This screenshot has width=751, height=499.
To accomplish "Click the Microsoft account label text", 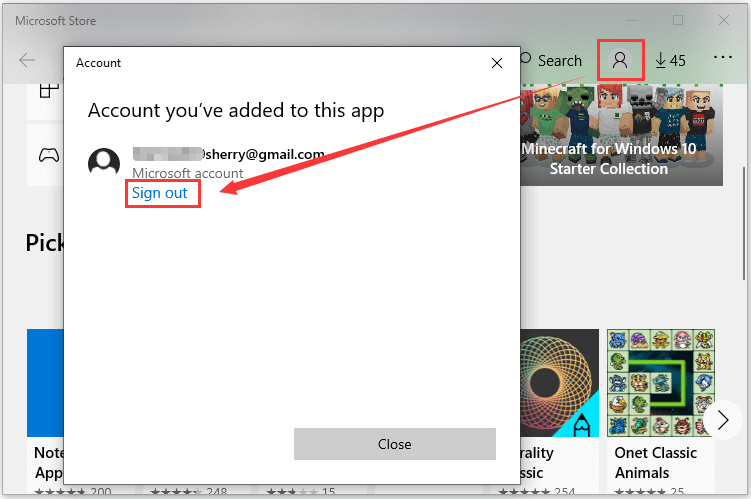I will click(x=188, y=173).
